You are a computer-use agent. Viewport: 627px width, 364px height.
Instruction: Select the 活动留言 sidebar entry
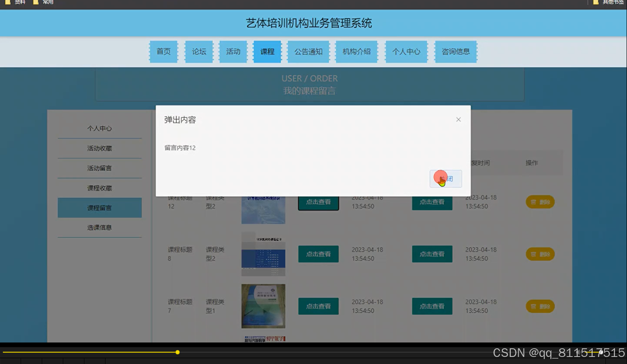(99, 168)
